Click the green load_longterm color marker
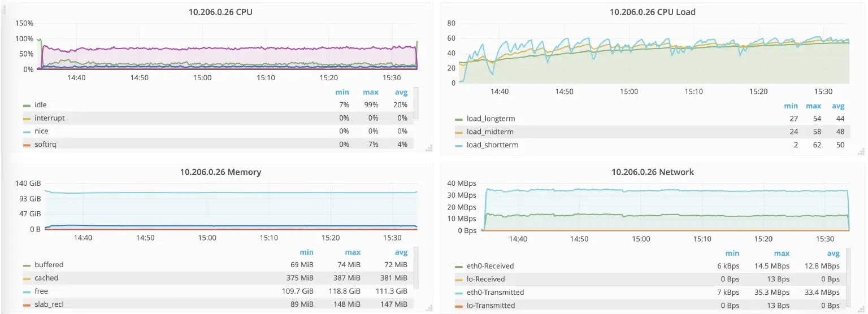Image resolution: width=868 pixels, height=314 pixels. [x=459, y=119]
